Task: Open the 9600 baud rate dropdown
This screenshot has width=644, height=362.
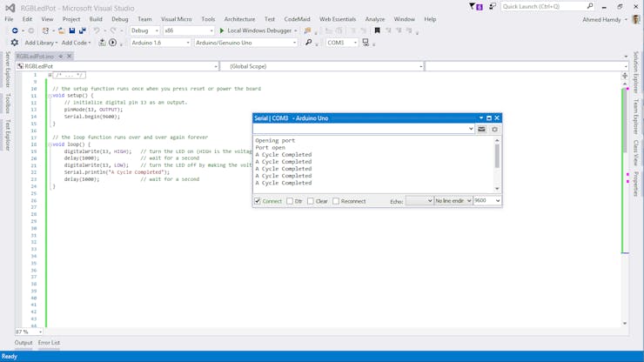Action: tap(487, 201)
